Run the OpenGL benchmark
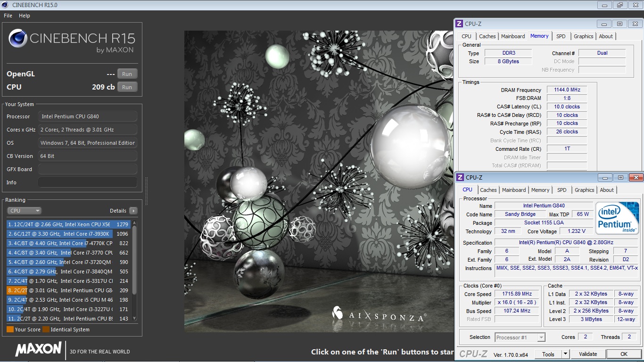This screenshot has width=644, height=362. (127, 74)
